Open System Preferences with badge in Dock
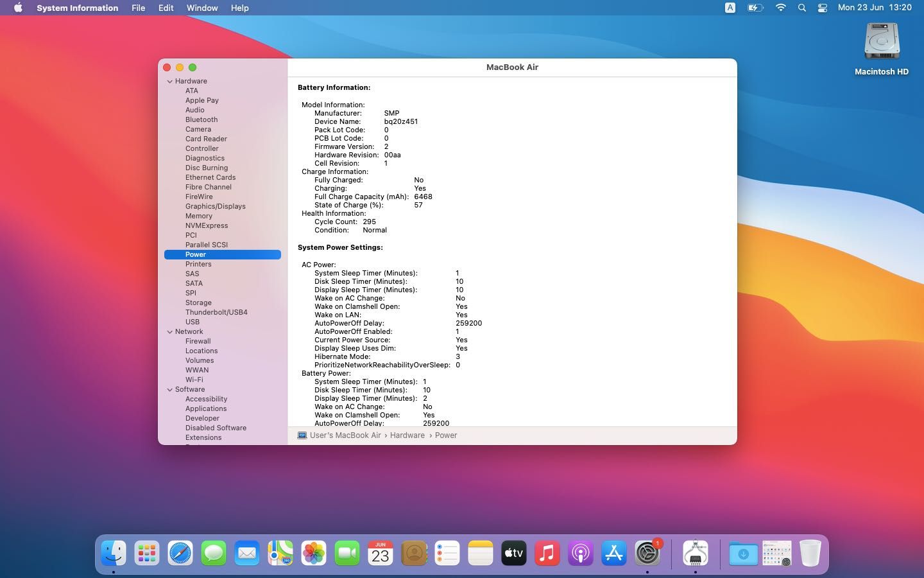This screenshot has height=578, width=924. coord(647,553)
